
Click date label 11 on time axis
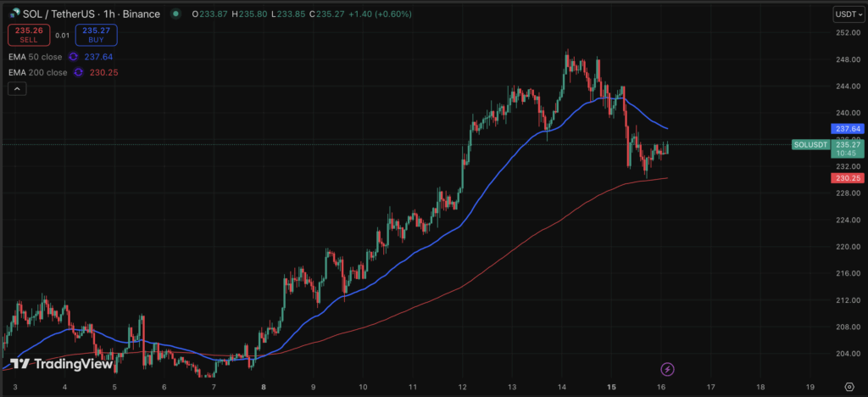(413, 387)
